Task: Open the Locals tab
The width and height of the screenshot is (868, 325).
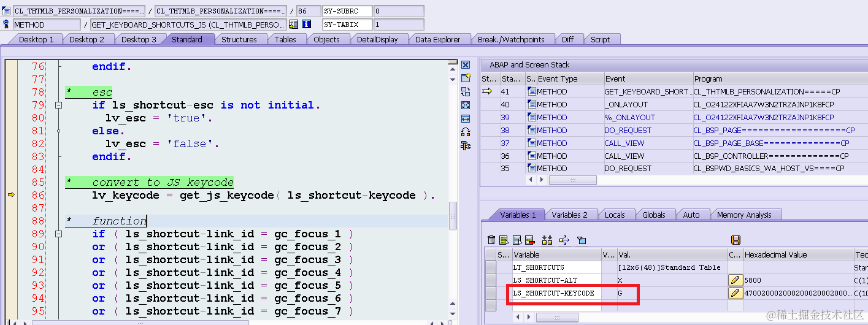Action: pos(615,215)
